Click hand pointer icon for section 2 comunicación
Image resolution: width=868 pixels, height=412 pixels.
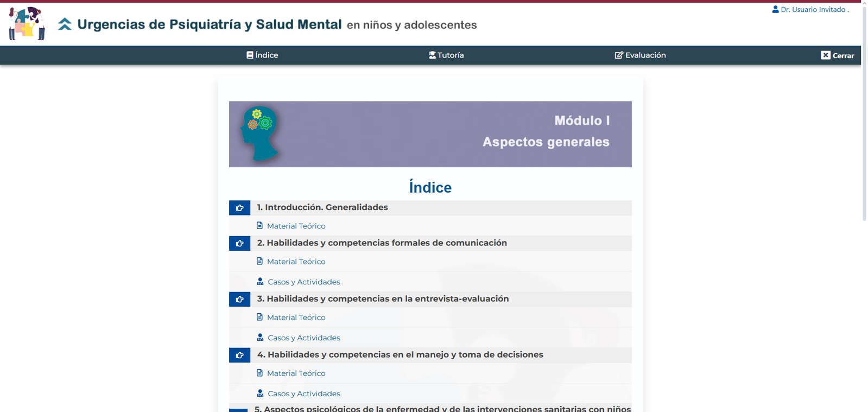(239, 243)
